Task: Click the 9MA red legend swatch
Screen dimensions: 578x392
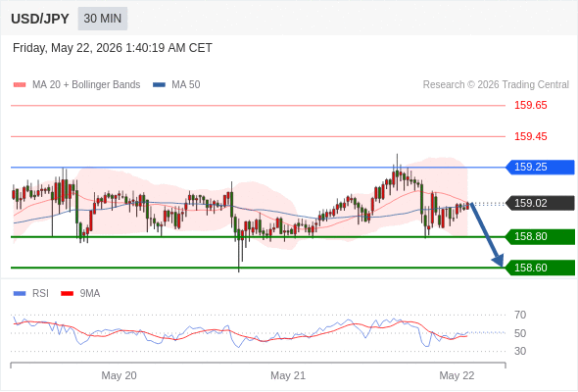Action: 67,294
